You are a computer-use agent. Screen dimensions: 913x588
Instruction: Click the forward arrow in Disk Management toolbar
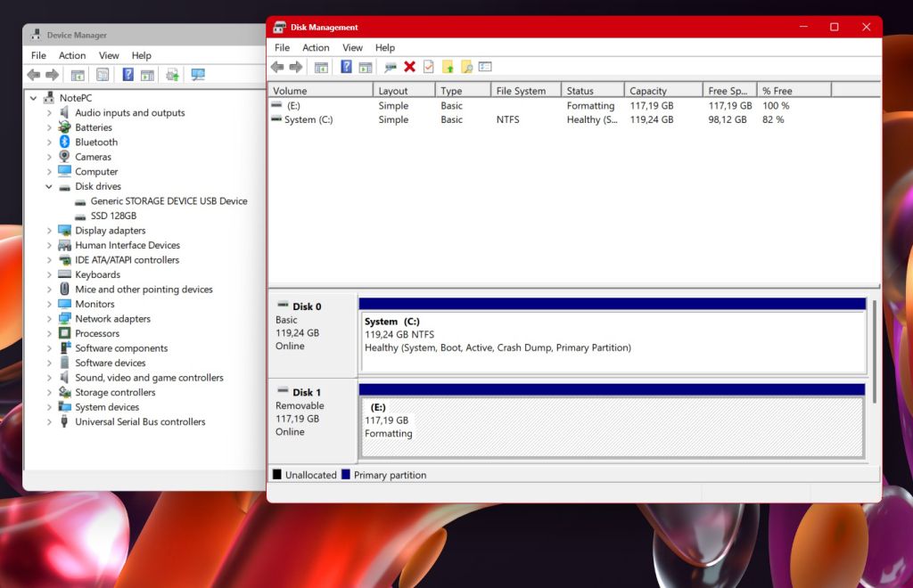[x=296, y=67]
